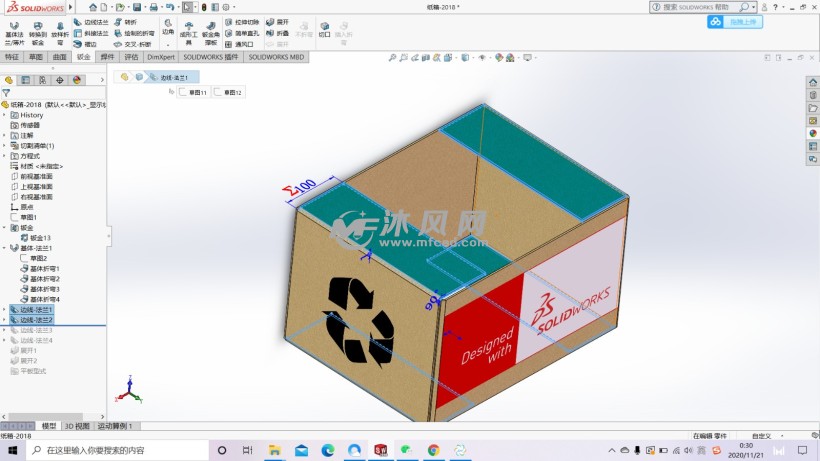Viewport: 820px width, 461px height.
Task: Click the 基体法兰/薄片 base flange tool
Action: pos(15,33)
